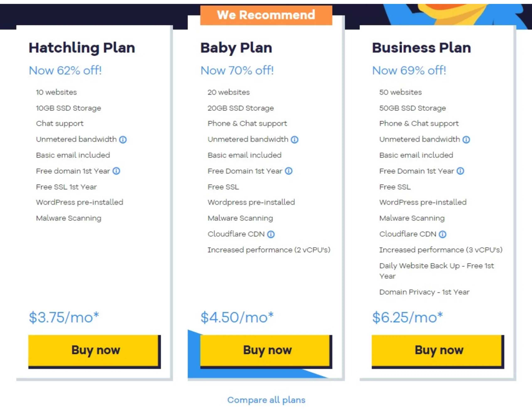
Task: Click info icon beside Hatchling Unmetered bandwidth
Action: pyautogui.click(x=123, y=140)
